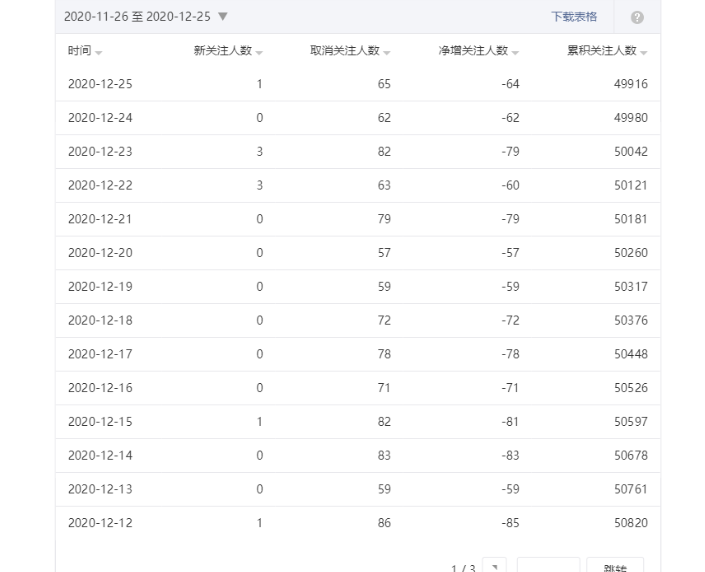
Task: Sort by 时间 column arrow
Action: click(98, 53)
